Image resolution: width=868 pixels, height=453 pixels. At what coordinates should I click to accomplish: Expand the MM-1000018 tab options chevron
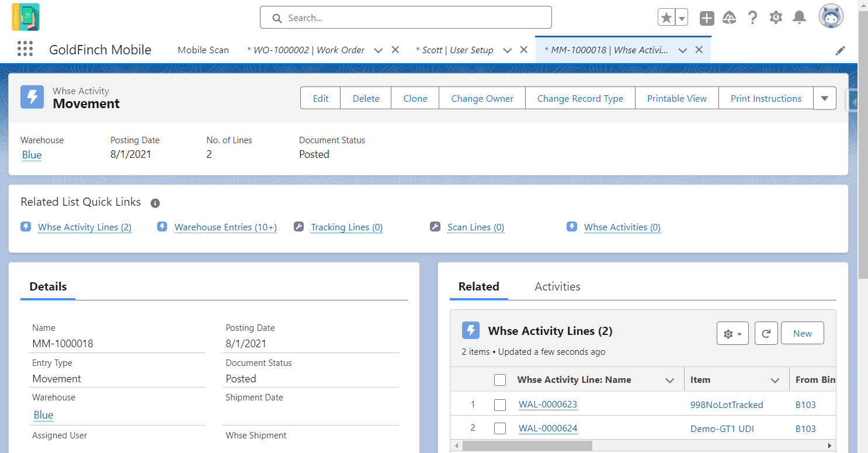[682, 50]
